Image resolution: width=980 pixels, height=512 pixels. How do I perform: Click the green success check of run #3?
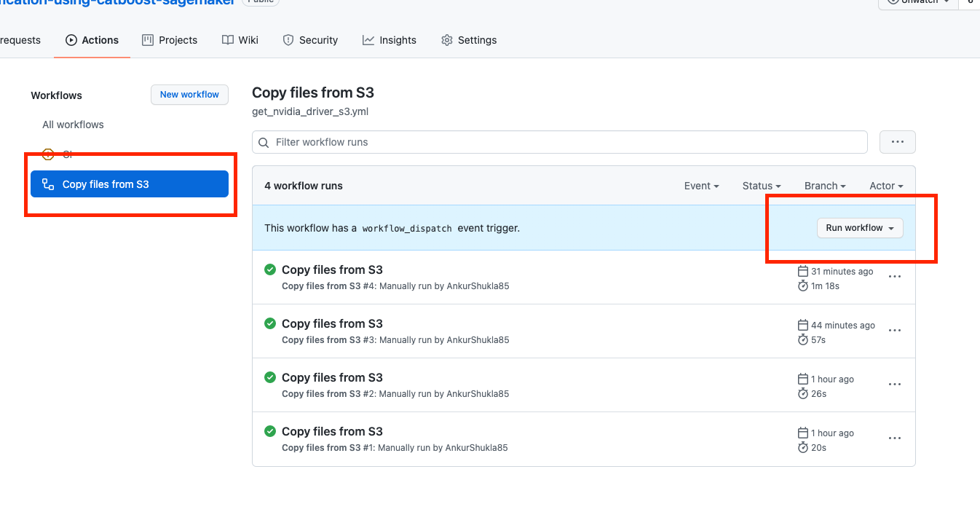(270, 323)
